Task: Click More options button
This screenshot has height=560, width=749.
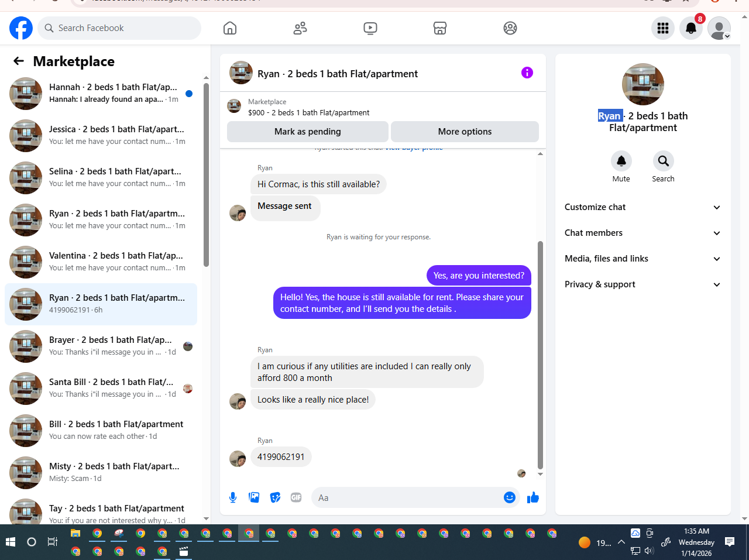Action: pos(465,132)
